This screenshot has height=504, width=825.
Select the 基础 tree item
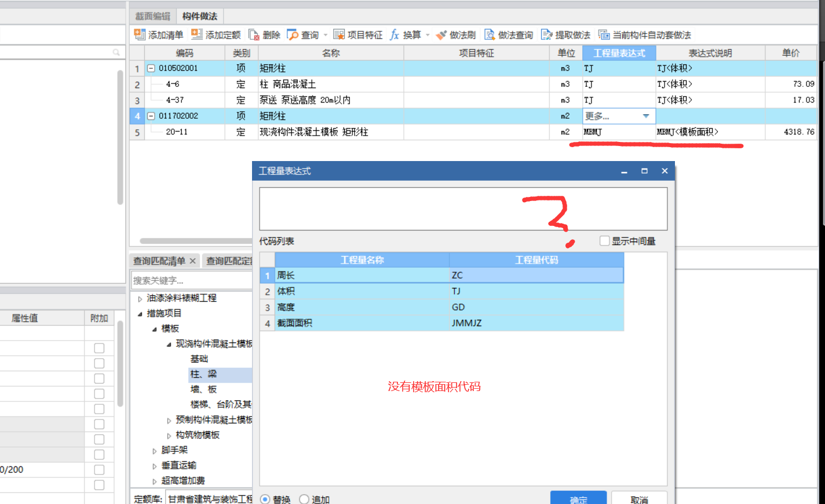(x=199, y=359)
